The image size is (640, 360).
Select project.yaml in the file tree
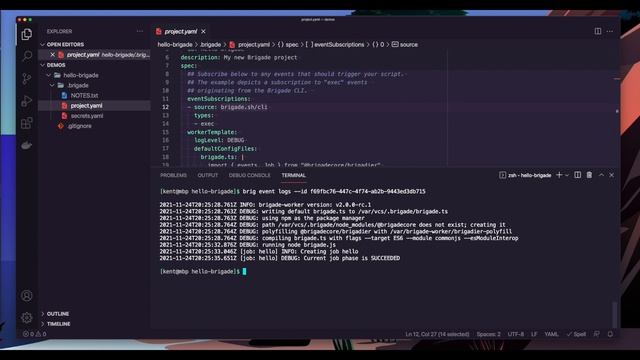[86, 106]
